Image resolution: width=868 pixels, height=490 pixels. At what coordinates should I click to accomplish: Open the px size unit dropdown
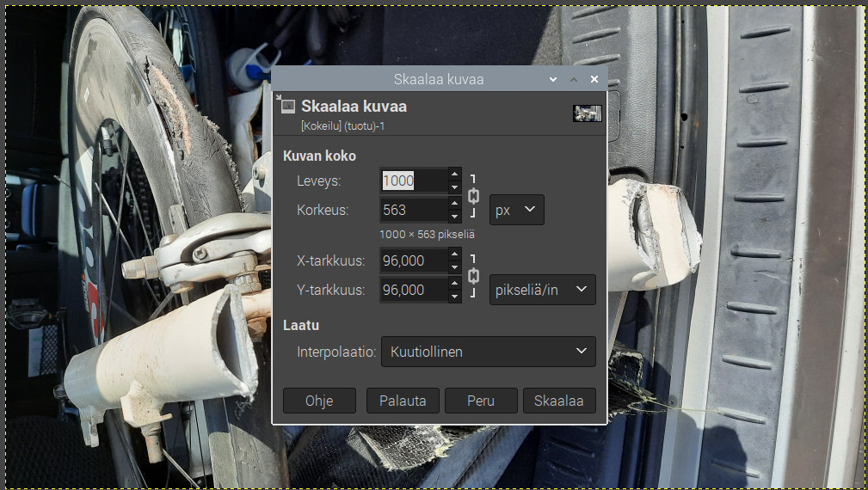516,210
